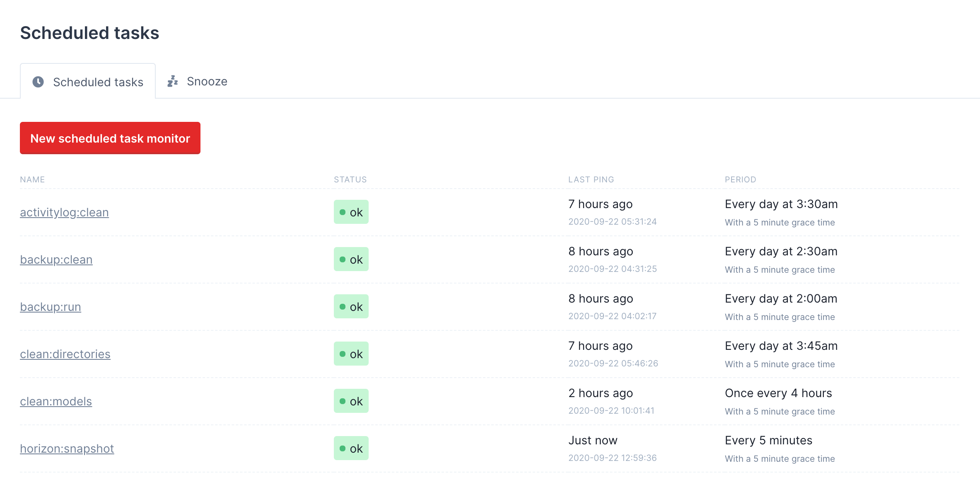
Task: Click New scheduled task monitor button
Action: point(110,138)
